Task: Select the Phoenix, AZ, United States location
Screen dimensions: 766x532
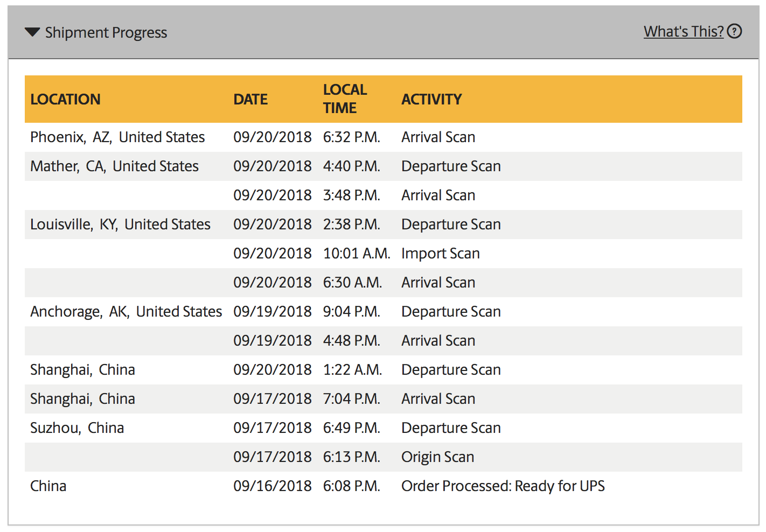Action: click(117, 137)
